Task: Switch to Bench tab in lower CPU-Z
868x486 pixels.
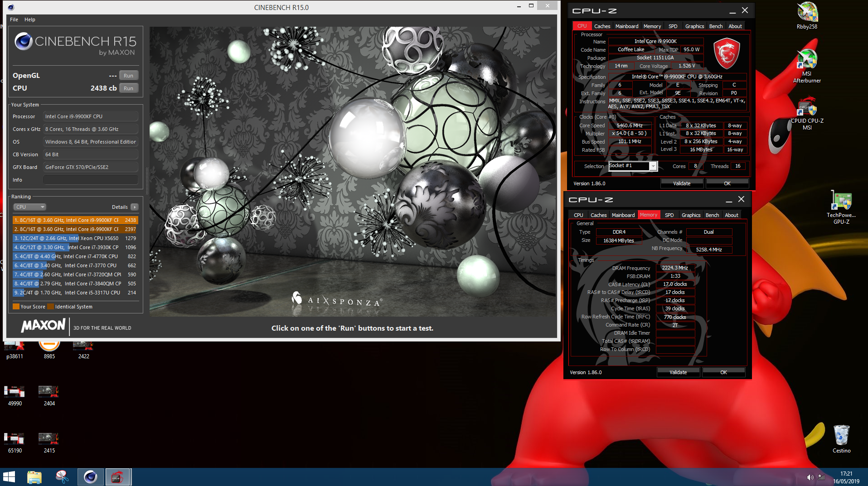Action: pos(712,215)
